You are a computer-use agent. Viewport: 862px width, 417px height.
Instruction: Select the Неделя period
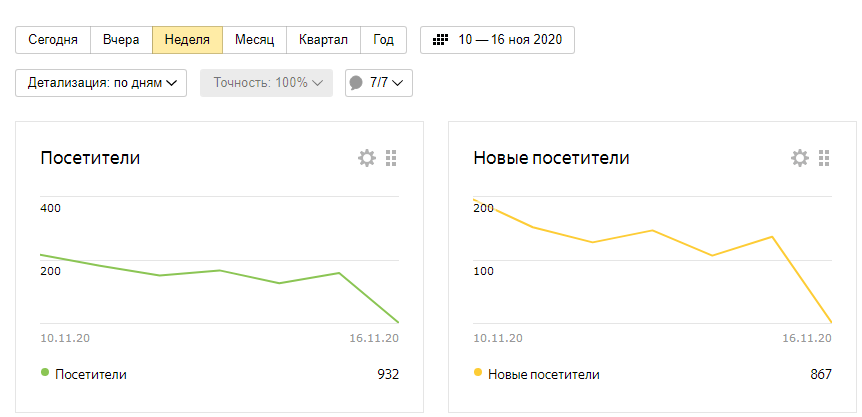(187, 40)
